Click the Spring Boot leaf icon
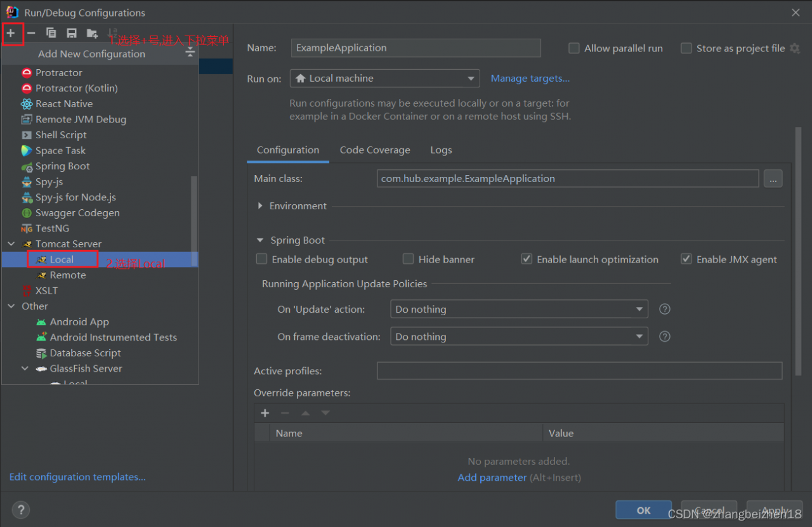The height and width of the screenshot is (527, 812). (27, 166)
